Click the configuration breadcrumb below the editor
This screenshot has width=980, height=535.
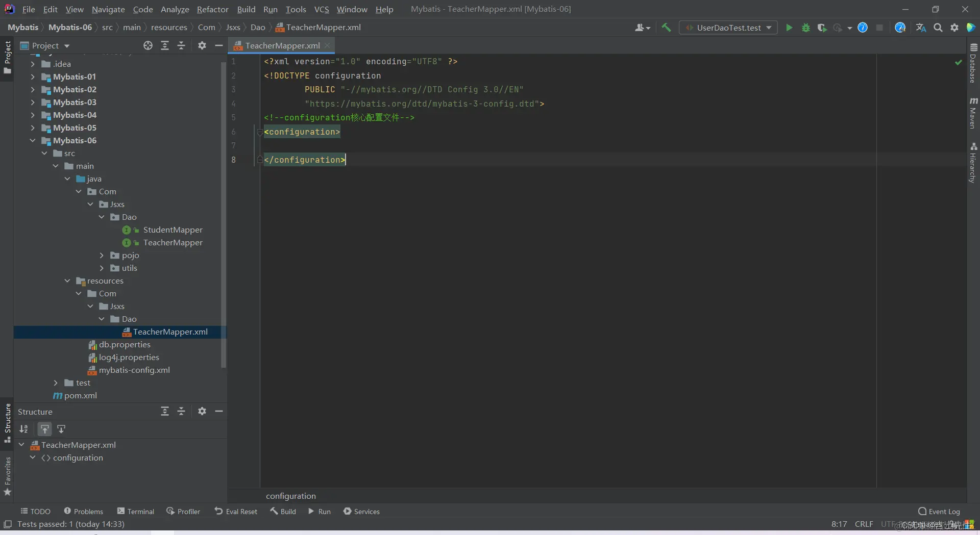point(291,496)
